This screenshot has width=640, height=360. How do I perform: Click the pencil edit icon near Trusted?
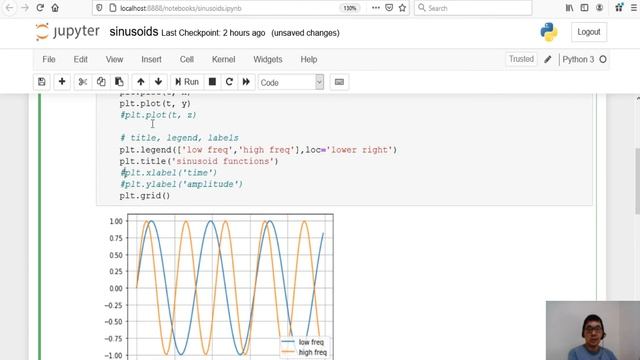(x=548, y=60)
